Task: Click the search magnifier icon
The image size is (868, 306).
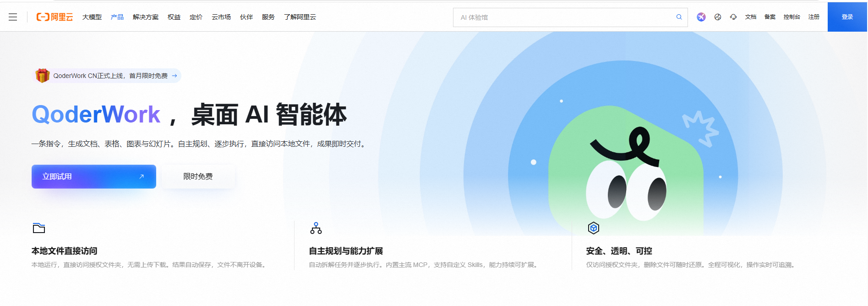Action: pyautogui.click(x=679, y=17)
